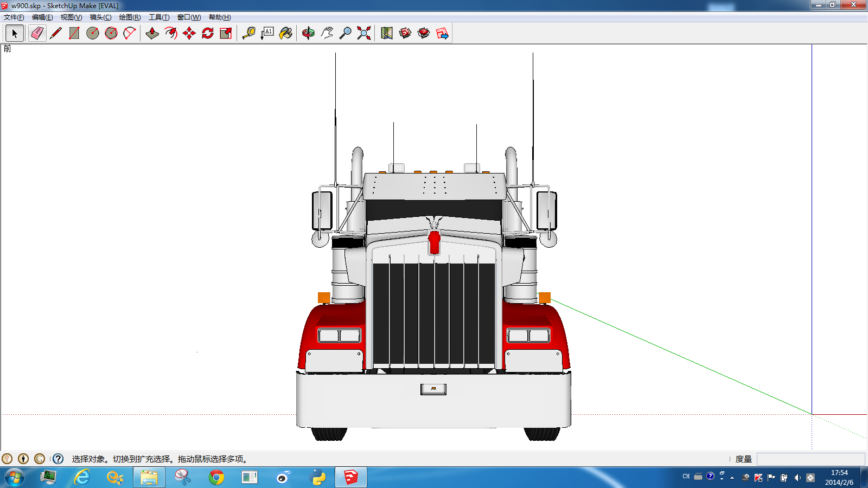
Task: Open the document viewer taskbar icon
Action: (250, 477)
